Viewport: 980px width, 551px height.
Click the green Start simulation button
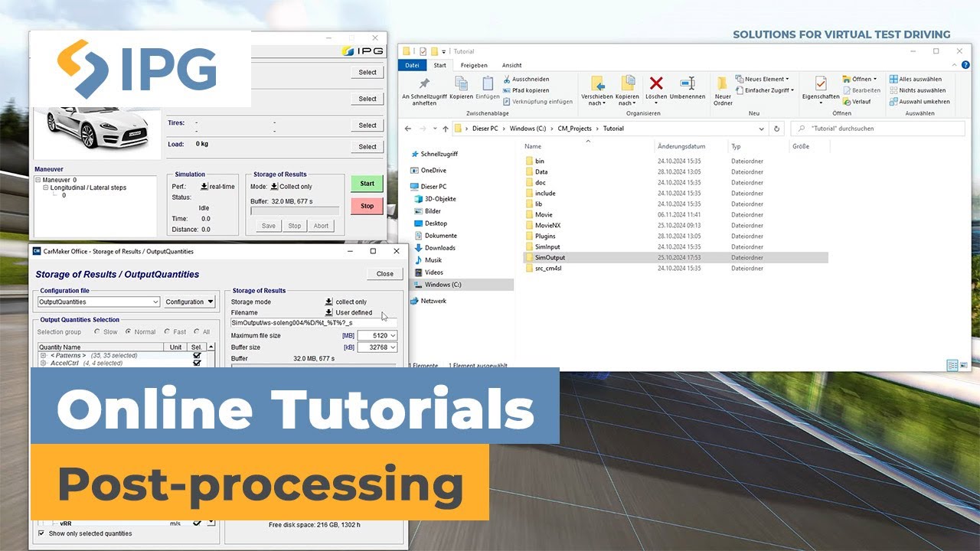point(367,183)
